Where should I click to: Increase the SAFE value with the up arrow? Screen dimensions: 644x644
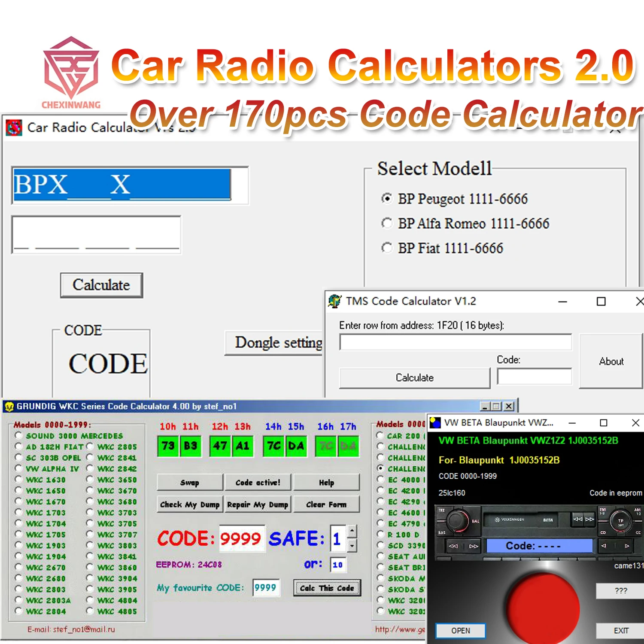352,532
